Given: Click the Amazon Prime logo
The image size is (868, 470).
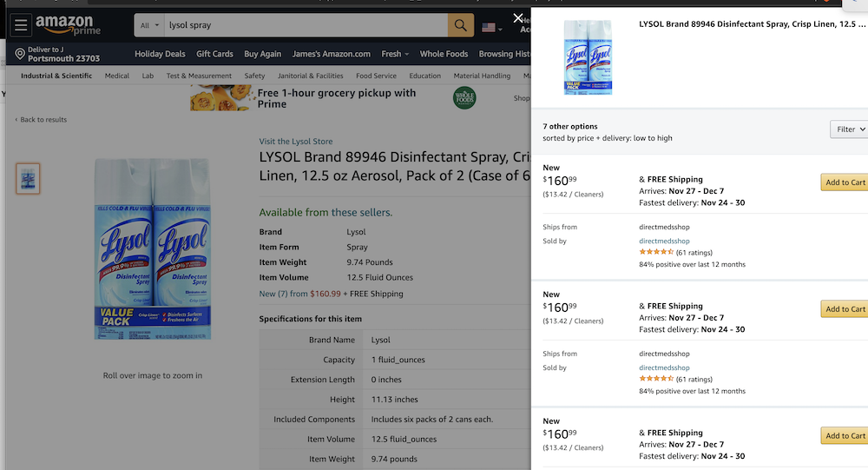Looking at the screenshot, I should tap(68, 26).
